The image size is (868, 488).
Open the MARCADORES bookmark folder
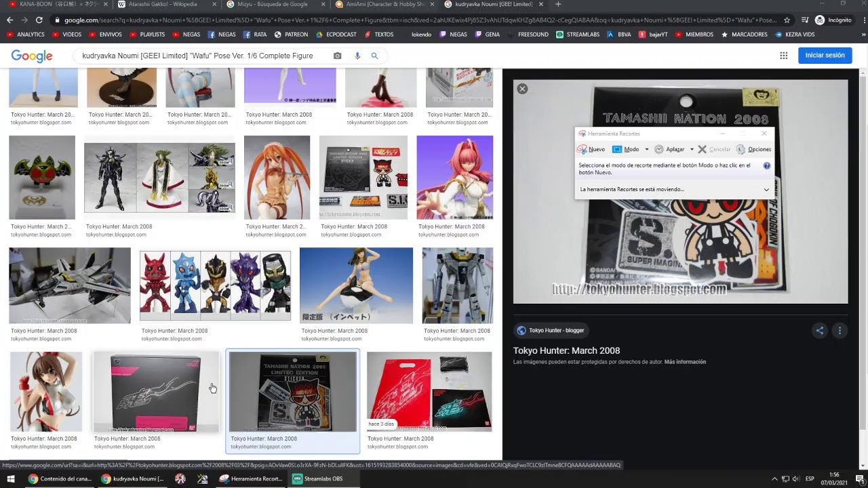744,34
